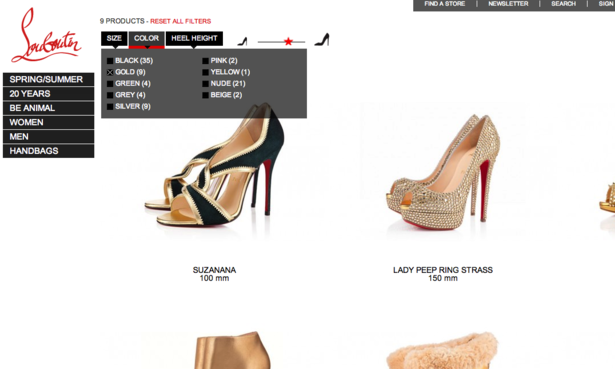Check the Black (35) color filter
This screenshot has width=615, height=369.
[110, 61]
